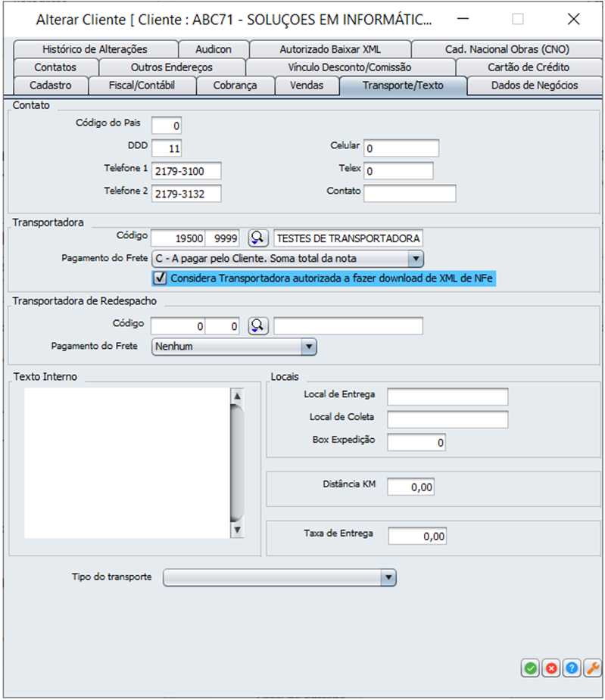
Task: Uncheck Considera Transportadora autorizada XML checkbox
Action: (160, 278)
